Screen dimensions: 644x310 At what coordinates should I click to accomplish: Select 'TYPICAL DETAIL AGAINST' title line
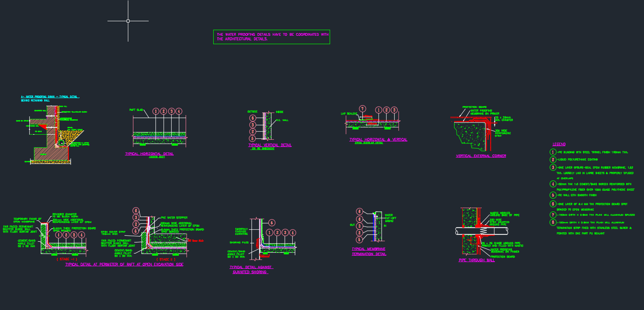coord(251,268)
